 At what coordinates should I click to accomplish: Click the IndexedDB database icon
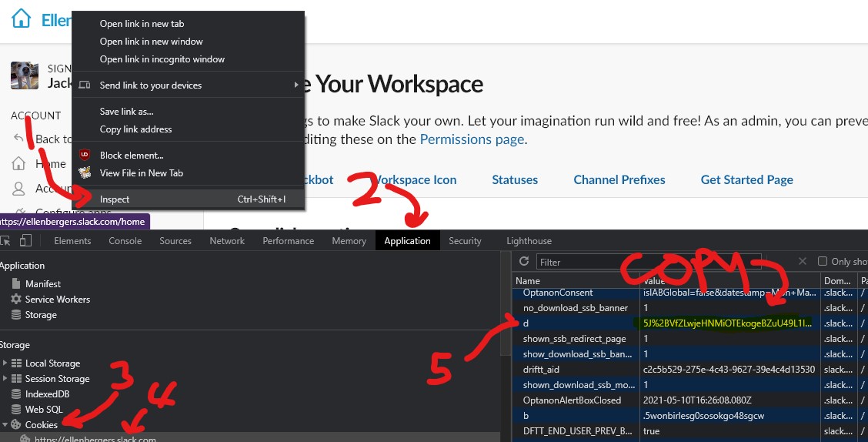[x=16, y=394]
